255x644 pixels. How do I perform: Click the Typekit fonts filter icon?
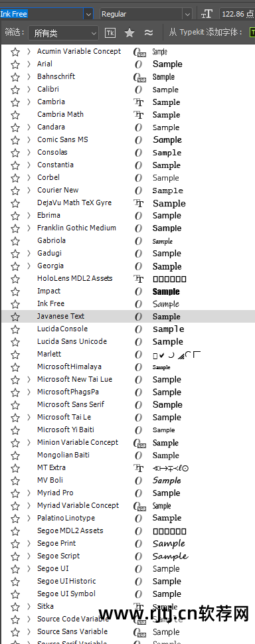(x=110, y=33)
